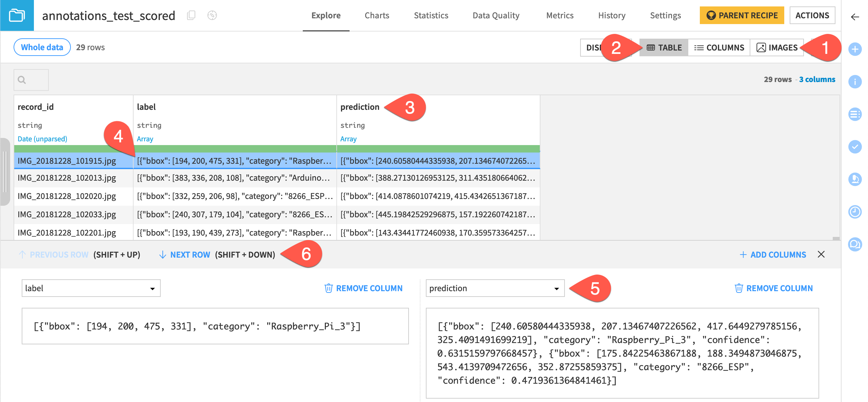
Task: Open the discussions chat icon
Action: [x=854, y=244]
